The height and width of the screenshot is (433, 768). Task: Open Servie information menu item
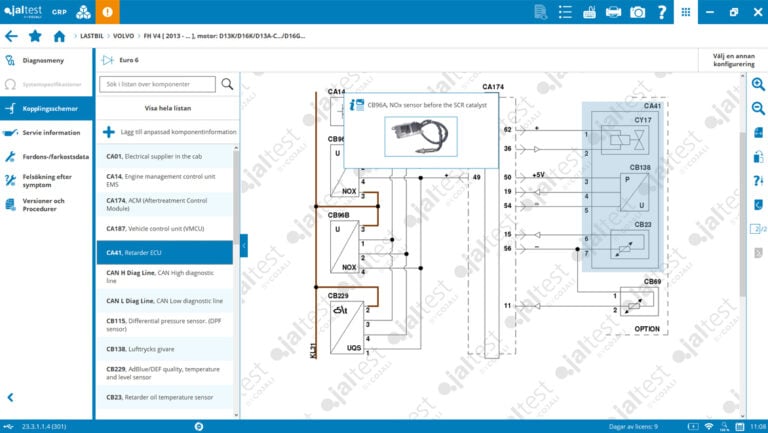coord(47,132)
